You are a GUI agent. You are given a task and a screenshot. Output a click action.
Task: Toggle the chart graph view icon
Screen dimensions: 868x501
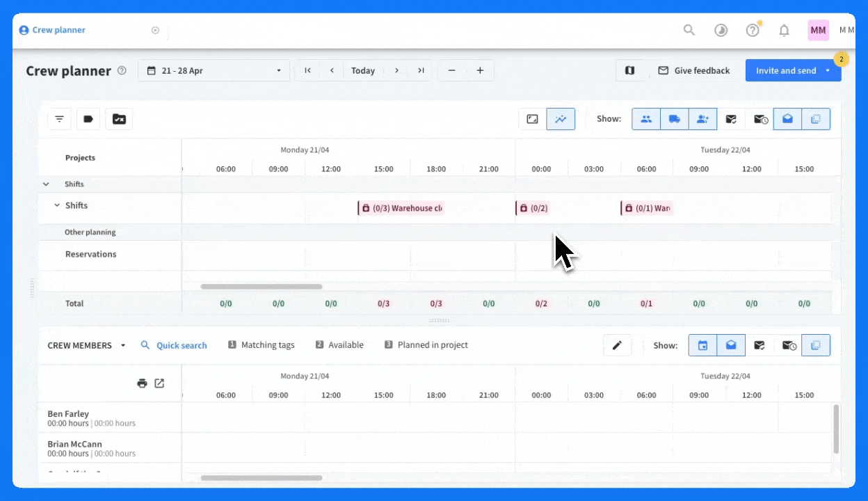tap(561, 119)
